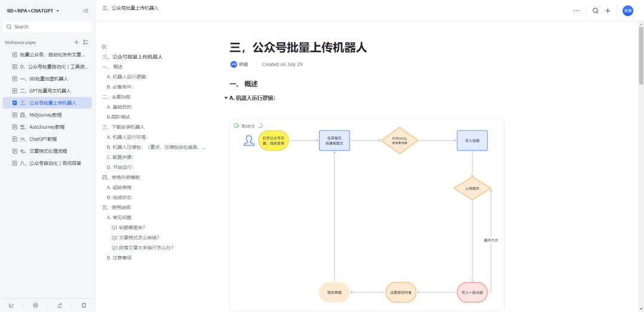Viewport: 644px width, 312px height.
Task: Collapse the A. 机器人运行逻辑 section triangle
Action: 226,98
